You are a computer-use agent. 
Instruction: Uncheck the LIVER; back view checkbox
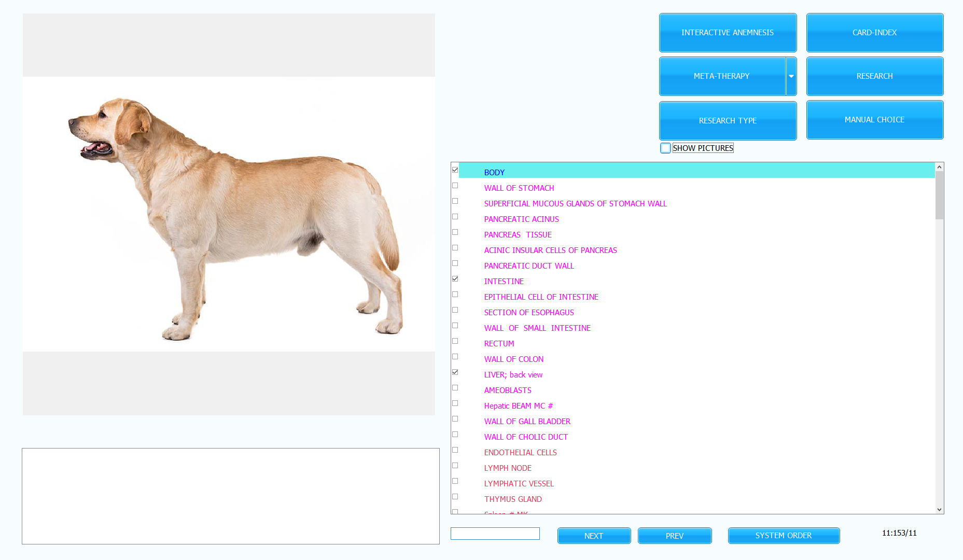click(x=455, y=372)
